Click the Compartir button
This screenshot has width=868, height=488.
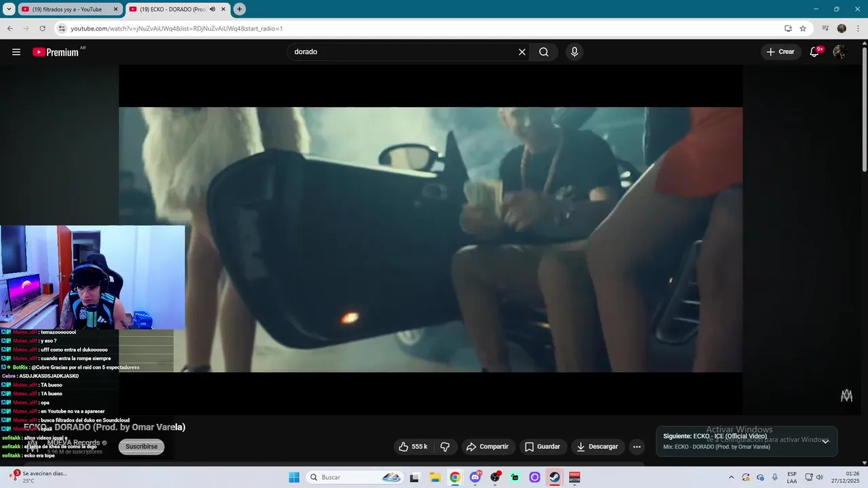point(488,447)
